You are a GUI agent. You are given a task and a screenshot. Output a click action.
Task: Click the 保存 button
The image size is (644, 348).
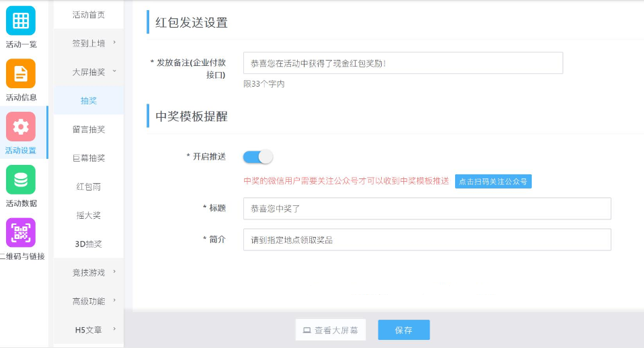point(404,330)
